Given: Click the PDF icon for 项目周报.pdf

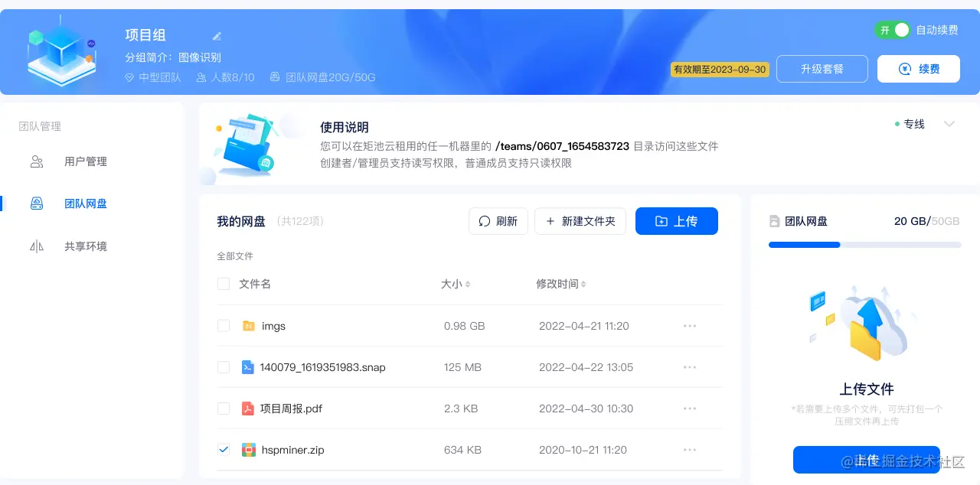Looking at the screenshot, I should coord(247,409).
